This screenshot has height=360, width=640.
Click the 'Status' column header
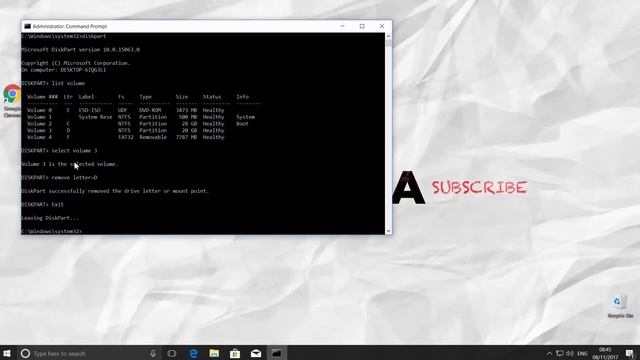coord(212,97)
